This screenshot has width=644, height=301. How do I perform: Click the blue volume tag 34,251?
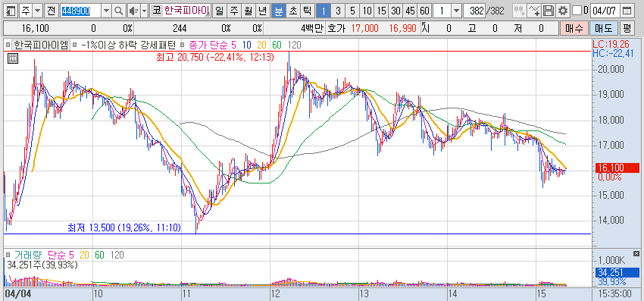(x=617, y=273)
